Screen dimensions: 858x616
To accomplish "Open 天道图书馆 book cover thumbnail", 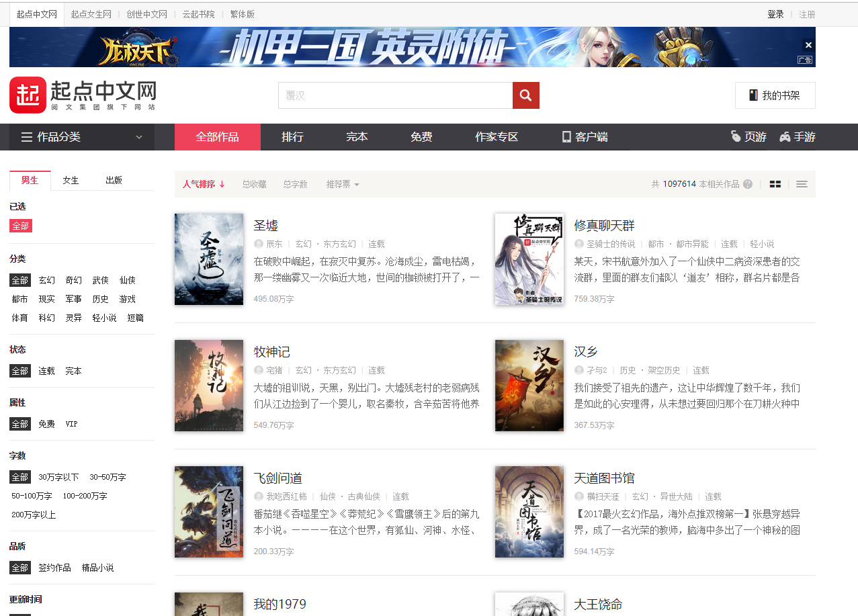I will (x=529, y=512).
